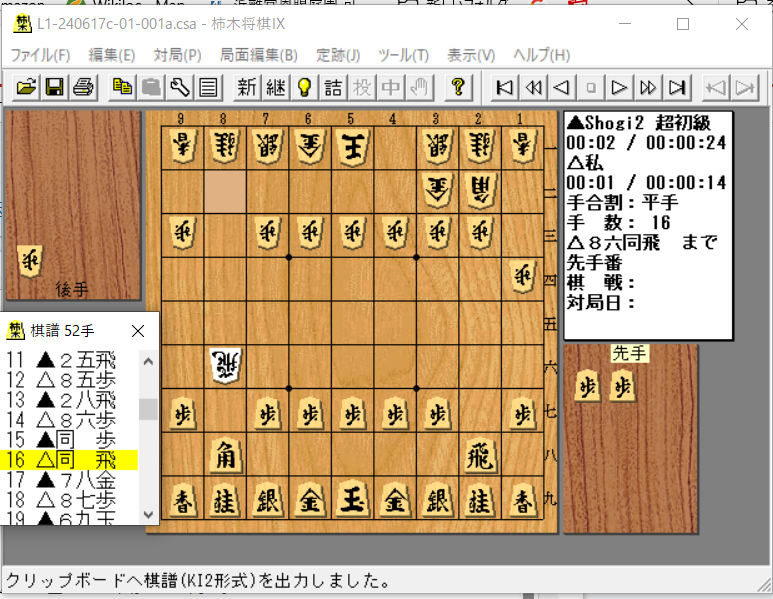Close the 棋譜 52手 panel

pos(138,330)
